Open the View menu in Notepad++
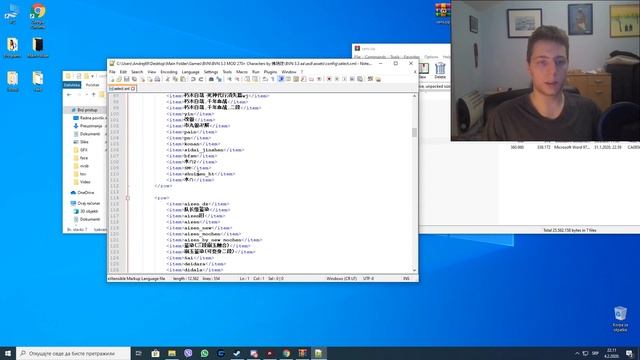 (x=152, y=72)
